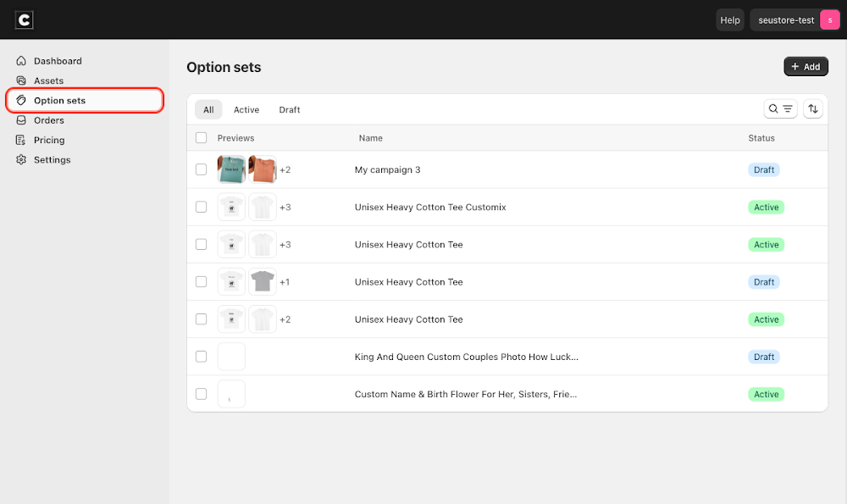Click the Add button

pyautogui.click(x=805, y=66)
